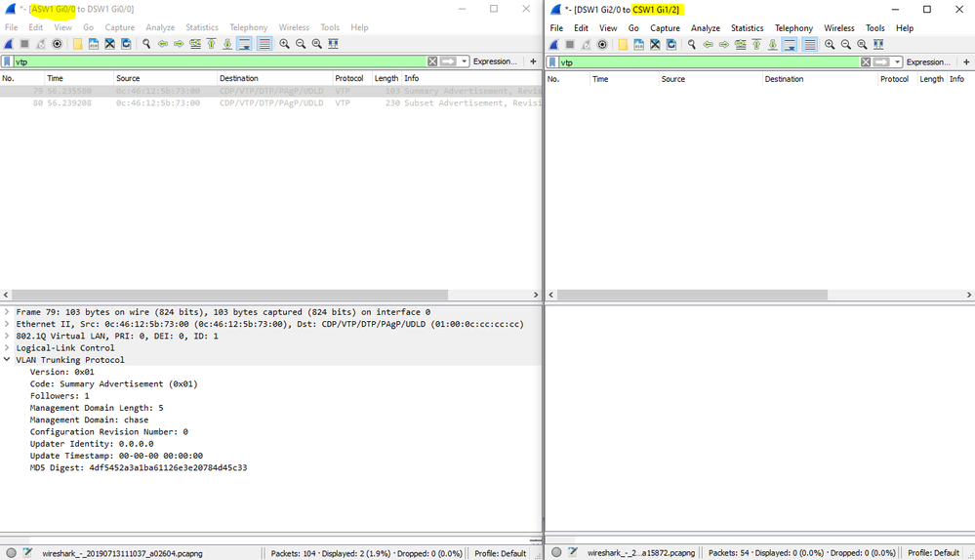Screen dimensions: 975x560
Task: Select MD5 Digest field line
Action: (138, 467)
